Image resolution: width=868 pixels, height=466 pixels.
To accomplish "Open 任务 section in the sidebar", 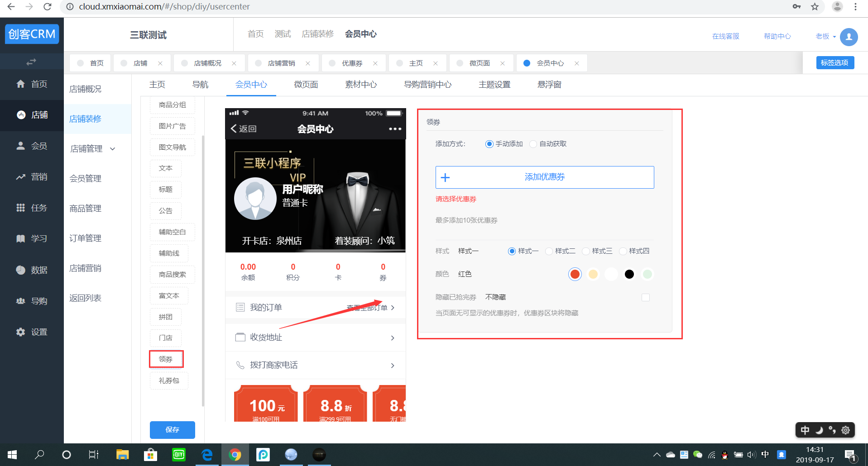I will point(32,208).
